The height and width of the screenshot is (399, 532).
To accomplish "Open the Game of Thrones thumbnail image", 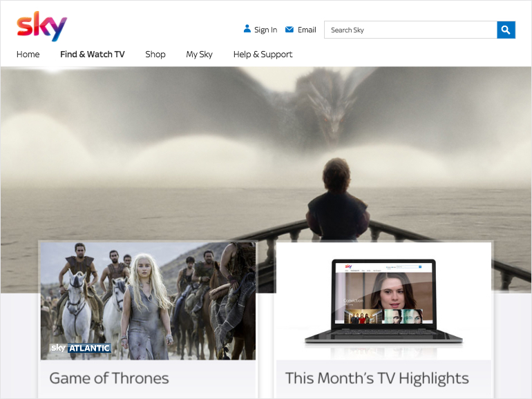I will click(x=148, y=301).
